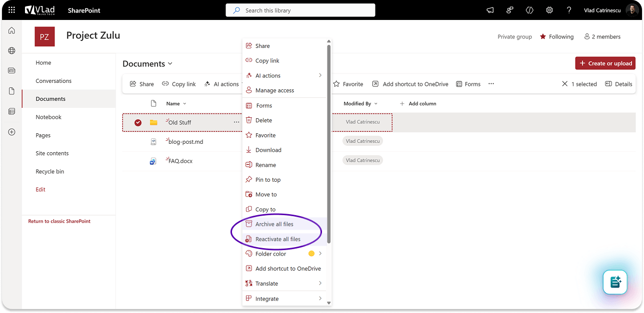The height and width of the screenshot is (313, 644).
Task: Open the help question mark icon
Action: tap(569, 10)
